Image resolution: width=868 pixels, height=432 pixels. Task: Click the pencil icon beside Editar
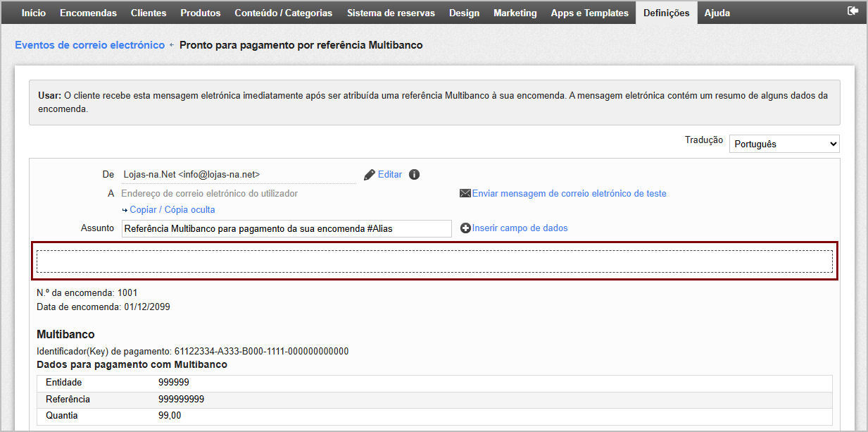(x=370, y=175)
